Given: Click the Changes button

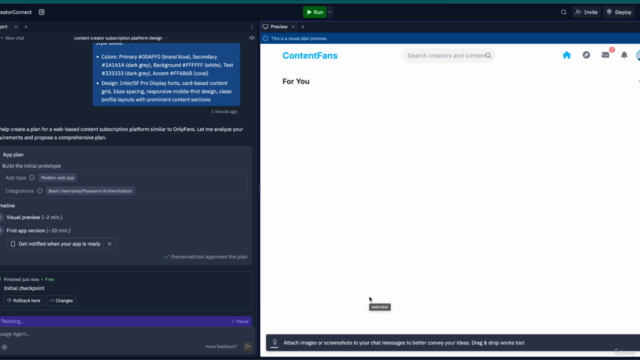Looking at the screenshot, I should pyautogui.click(x=61, y=301).
